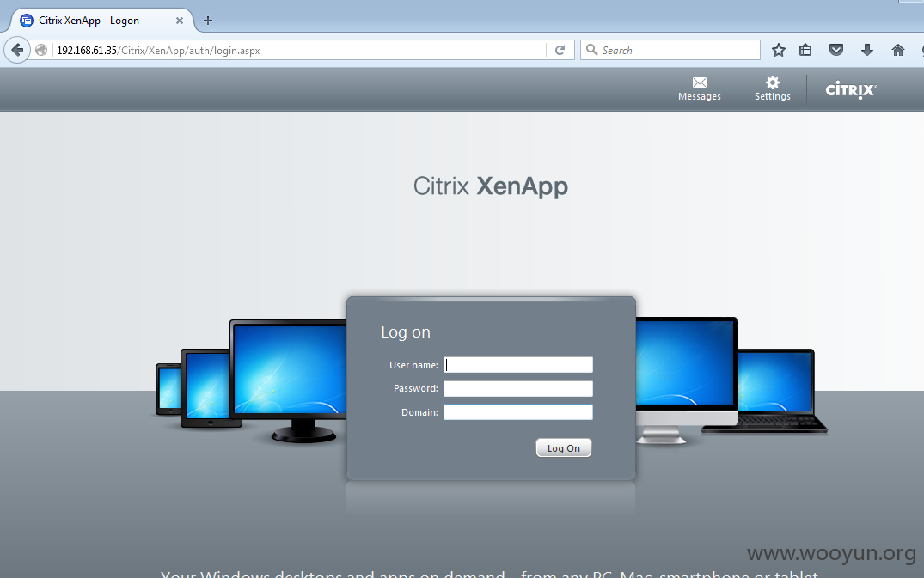The height and width of the screenshot is (578, 924).
Task: Close the Citrix XenApp - Logon tab
Action: coord(180,21)
